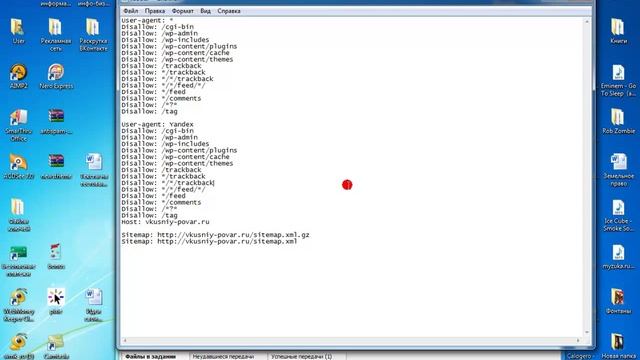Click the line 'User-agent: Yandex'
Viewport: 640px width, 360px height.
tap(157, 124)
